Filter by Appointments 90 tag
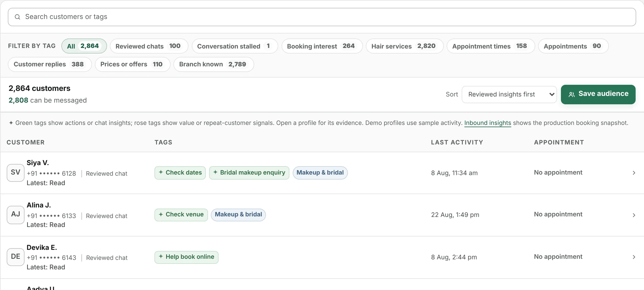Image resolution: width=644 pixels, height=290 pixels. click(573, 46)
